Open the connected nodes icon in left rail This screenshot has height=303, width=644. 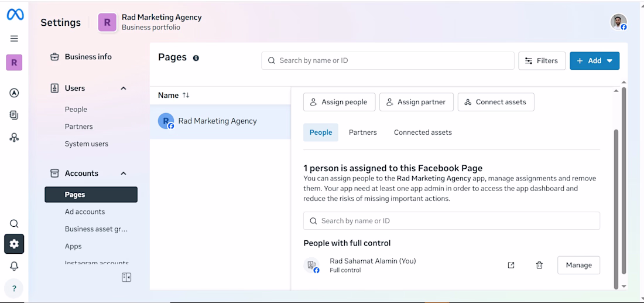tap(14, 137)
